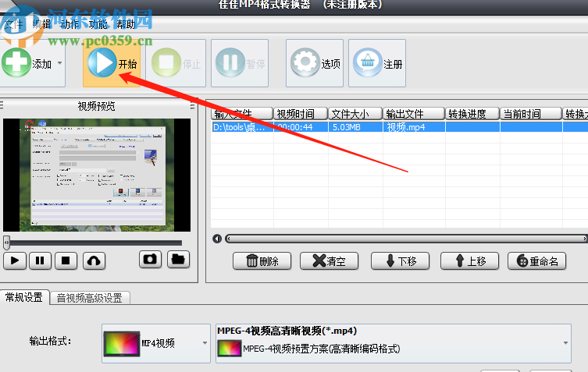Click the 清空 clear list button

[x=329, y=260]
